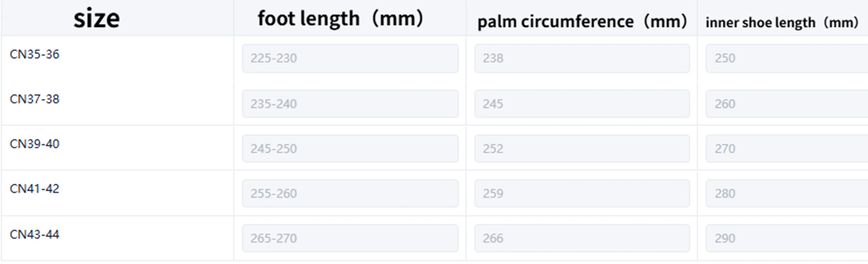868x264 pixels.
Task: Click the palm circumference column header
Action: [582, 21]
